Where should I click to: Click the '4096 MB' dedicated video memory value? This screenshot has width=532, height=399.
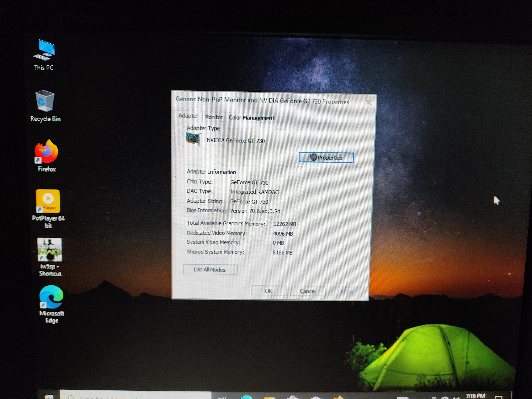283,234
